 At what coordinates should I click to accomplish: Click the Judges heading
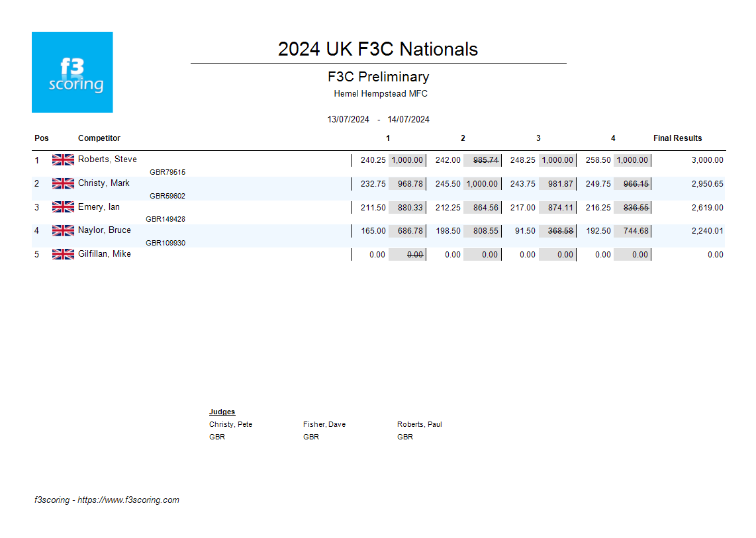pyautogui.click(x=222, y=412)
